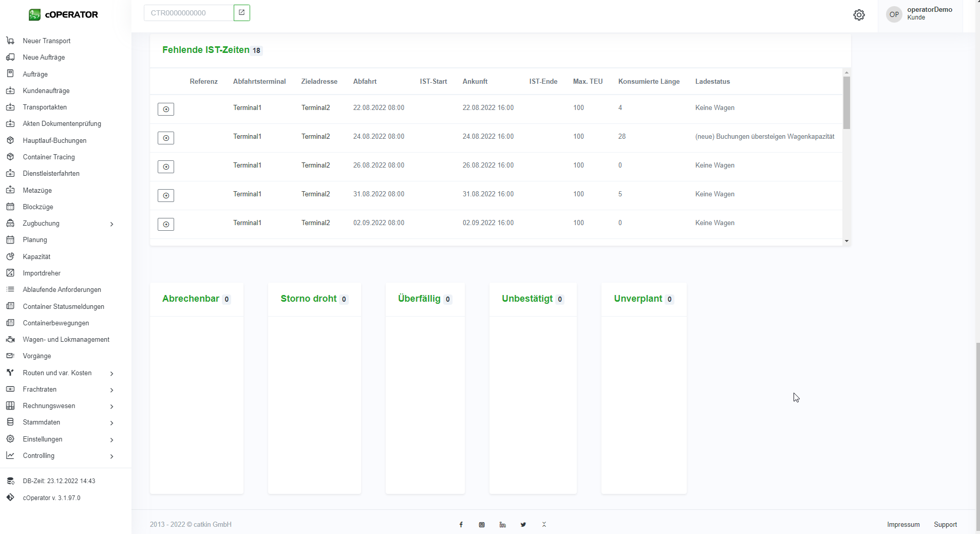
Task: Click the Support link in footer
Action: pos(945,525)
